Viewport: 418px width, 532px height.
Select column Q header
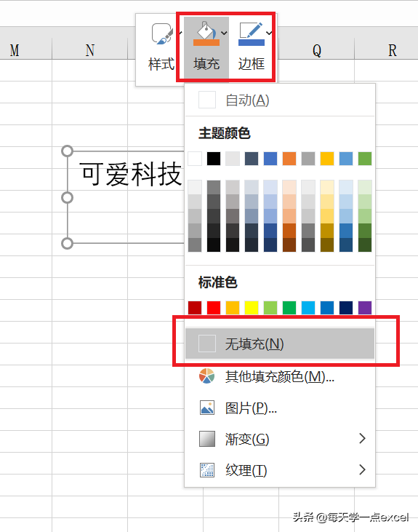(317, 50)
